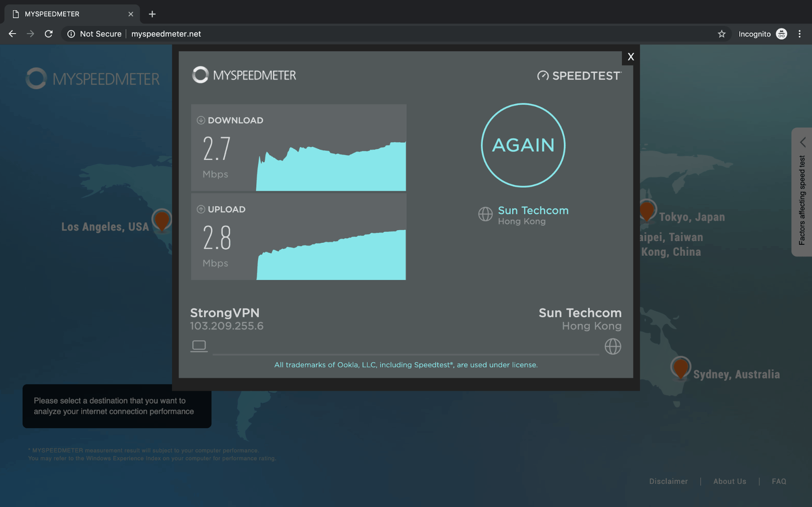
Task: Select the Sydney, Australia map pin
Action: [x=680, y=367]
